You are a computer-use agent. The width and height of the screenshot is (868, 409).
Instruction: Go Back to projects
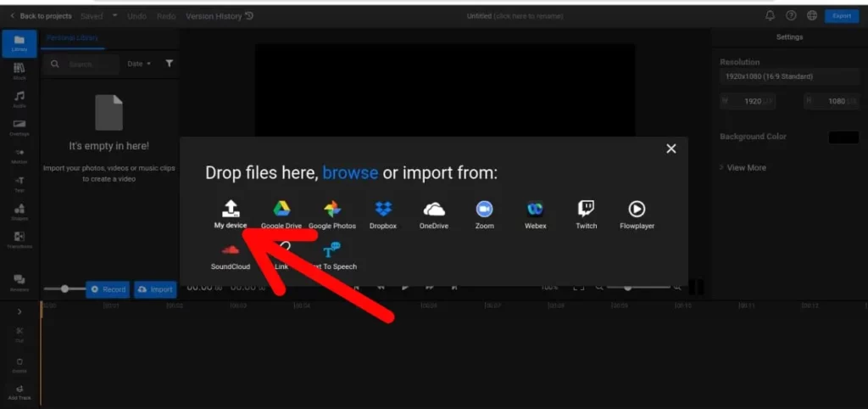[x=41, y=16]
